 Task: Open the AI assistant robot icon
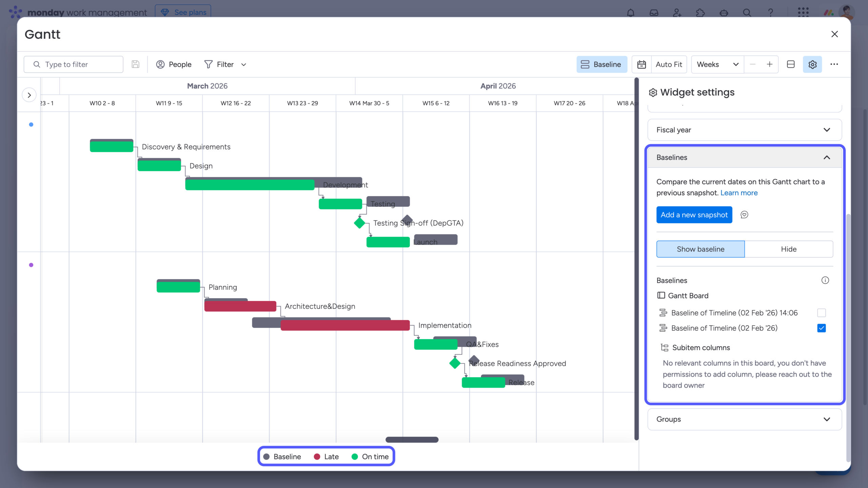point(724,13)
